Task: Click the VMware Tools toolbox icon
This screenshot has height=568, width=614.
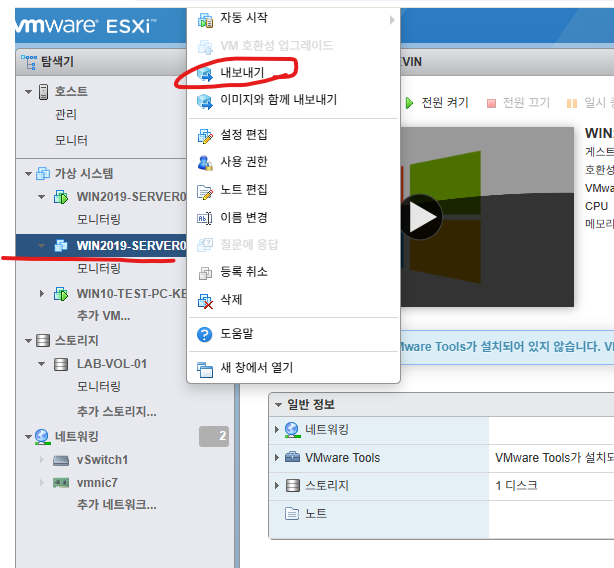Action: click(x=292, y=457)
